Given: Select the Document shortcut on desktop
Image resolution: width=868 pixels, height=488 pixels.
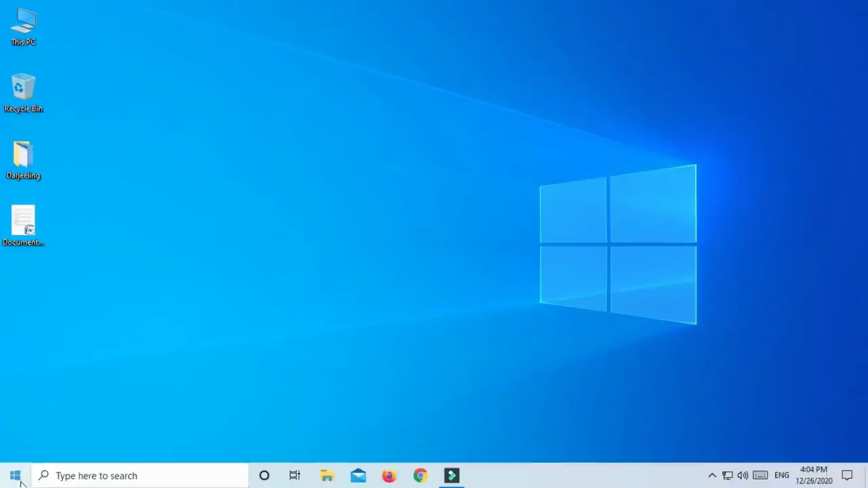Looking at the screenshot, I should click(x=23, y=226).
